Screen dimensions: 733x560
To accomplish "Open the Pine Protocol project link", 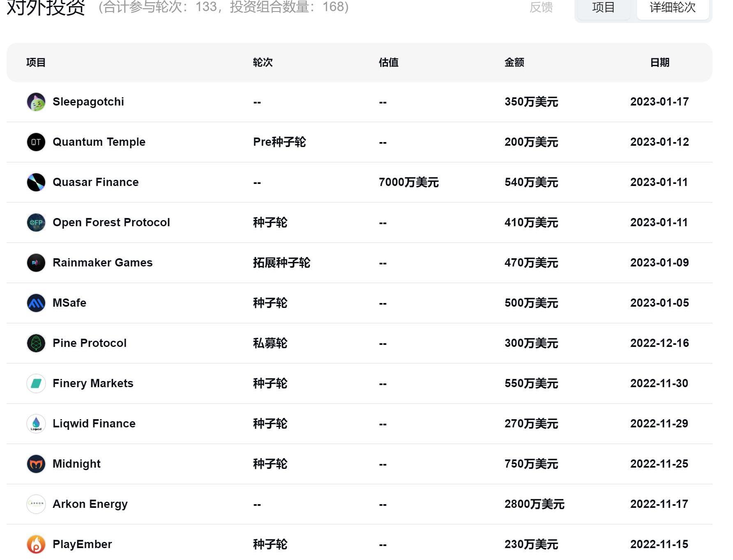I will pos(90,343).
